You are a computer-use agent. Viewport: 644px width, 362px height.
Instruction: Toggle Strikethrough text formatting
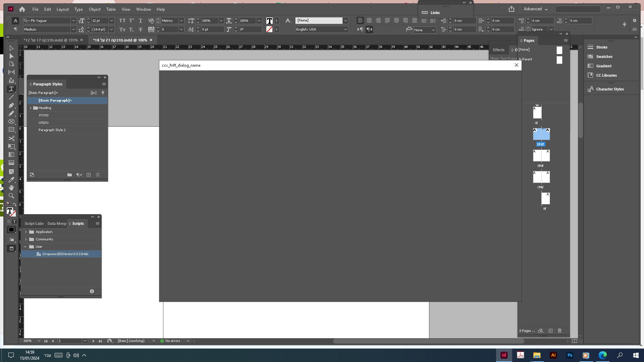point(141,29)
